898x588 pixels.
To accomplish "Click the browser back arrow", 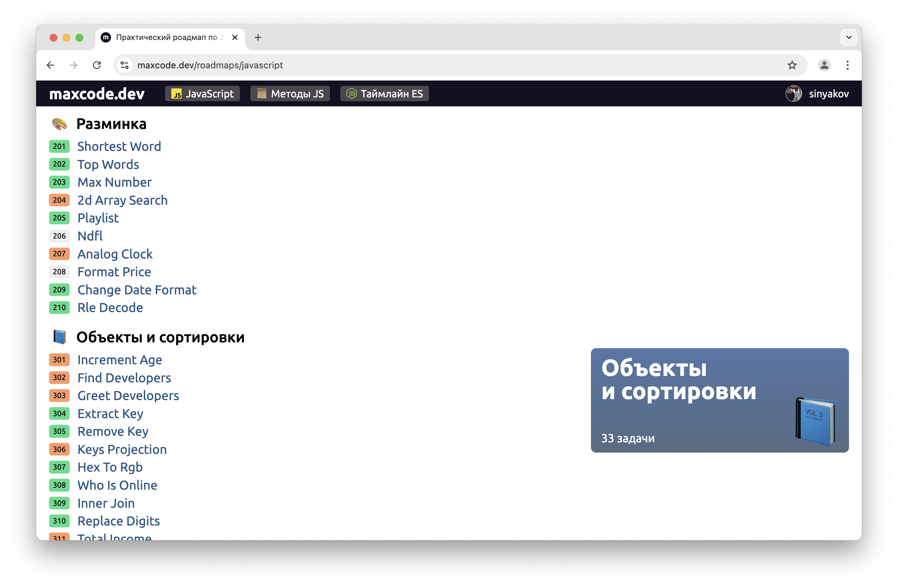I will tap(51, 65).
